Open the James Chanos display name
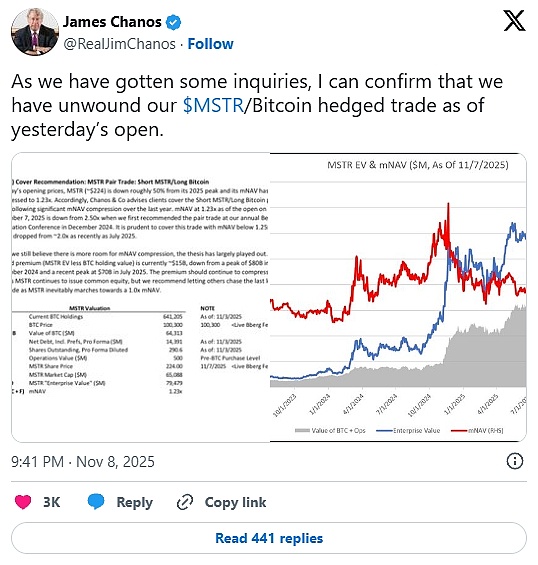538x565 pixels. point(112,22)
